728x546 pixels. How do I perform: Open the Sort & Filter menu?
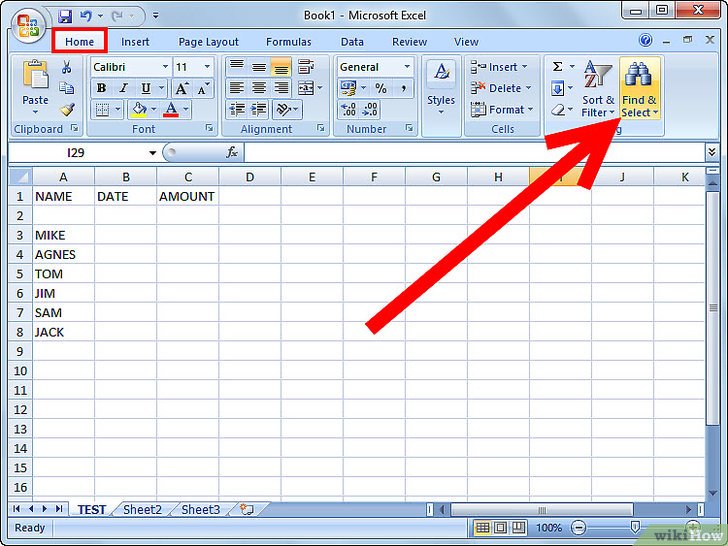(x=598, y=89)
